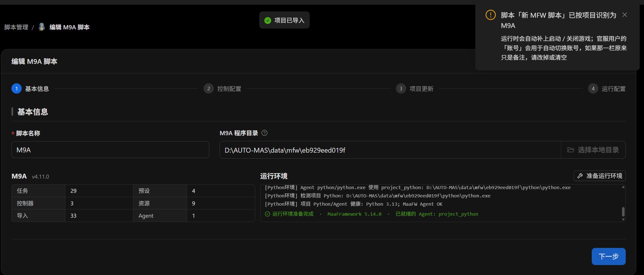644x275 pixels.
Task: Click the Agent label in stats table
Action: click(x=146, y=216)
